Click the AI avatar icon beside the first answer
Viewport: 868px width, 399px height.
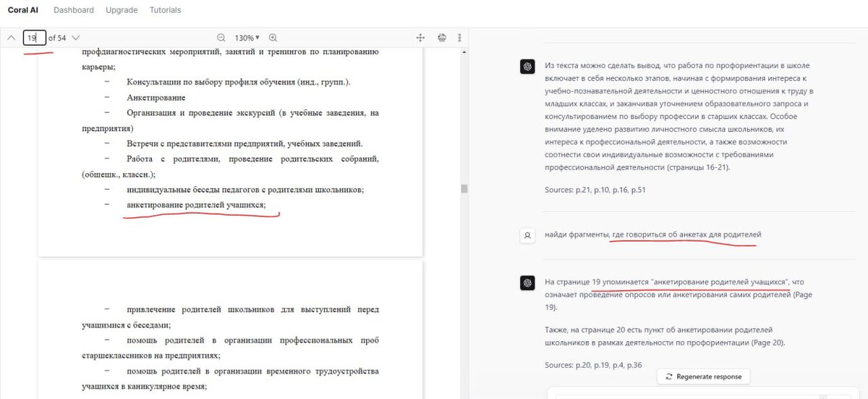point(527,67)
